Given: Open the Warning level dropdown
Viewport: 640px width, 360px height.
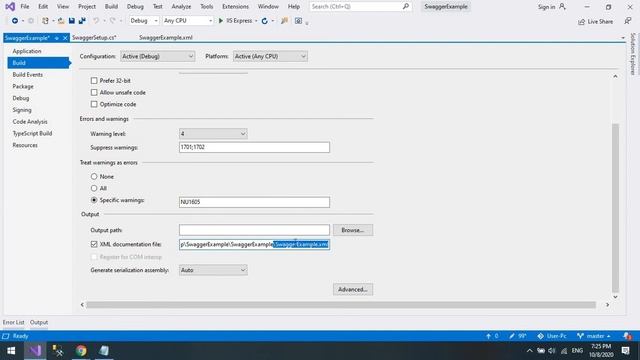Looking at the screenshot, I should (213, 134).
